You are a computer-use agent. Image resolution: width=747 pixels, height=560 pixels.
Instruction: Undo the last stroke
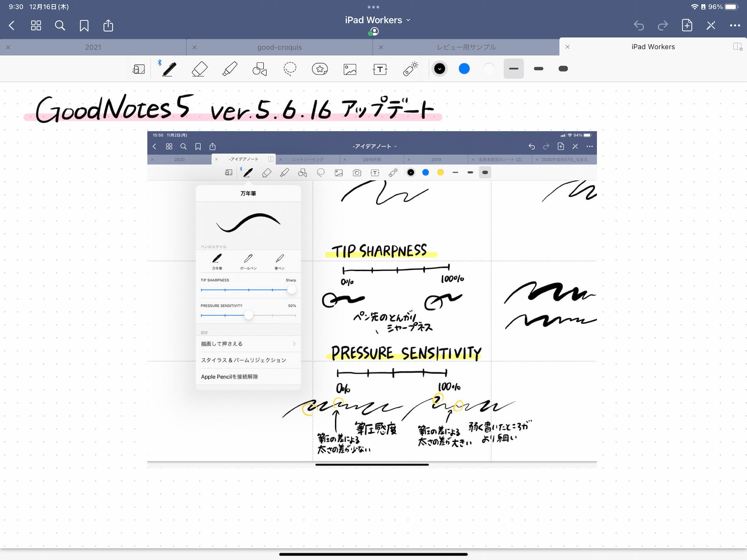(639, 26)
